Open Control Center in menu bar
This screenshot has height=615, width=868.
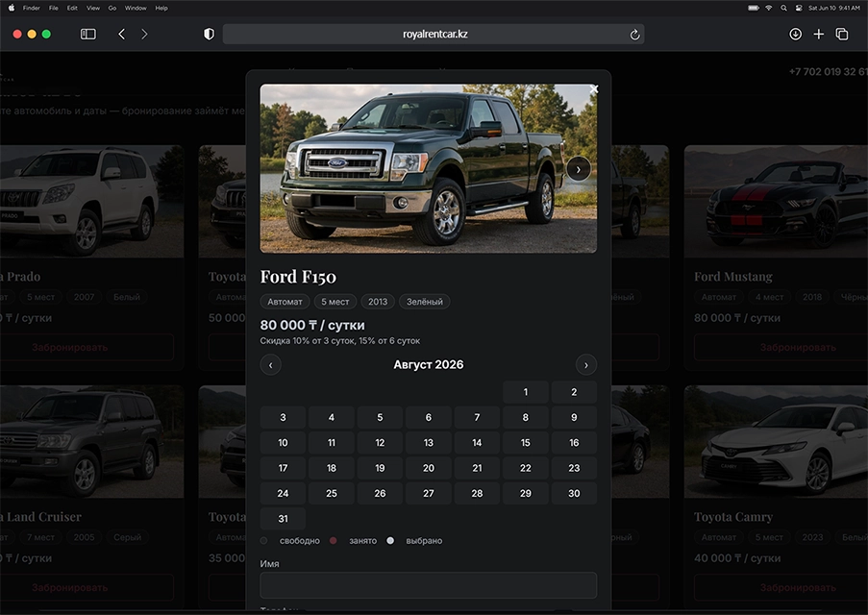pyautogui.click(x=798, y=8)
